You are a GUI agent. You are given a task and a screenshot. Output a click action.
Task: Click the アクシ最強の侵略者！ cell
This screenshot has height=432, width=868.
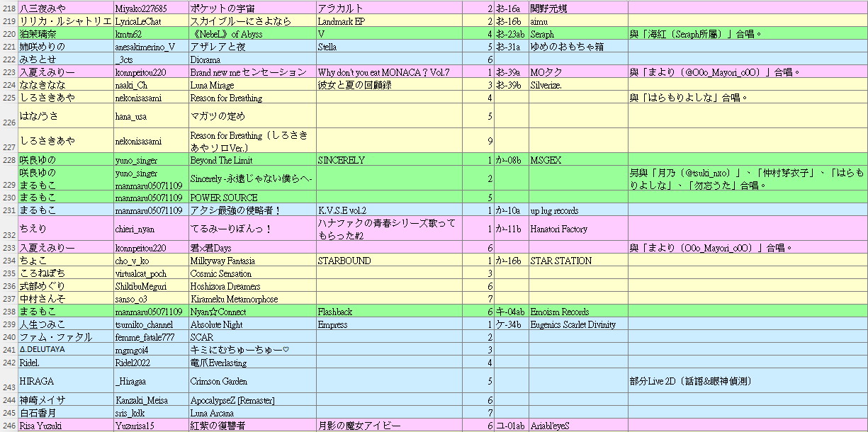pos(252,210)
